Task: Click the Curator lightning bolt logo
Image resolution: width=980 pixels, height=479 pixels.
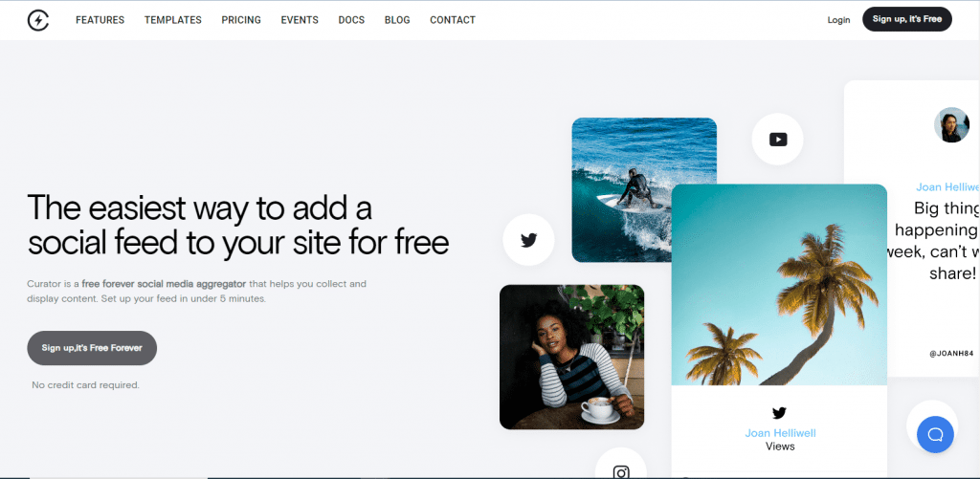Action: (38, 20)
